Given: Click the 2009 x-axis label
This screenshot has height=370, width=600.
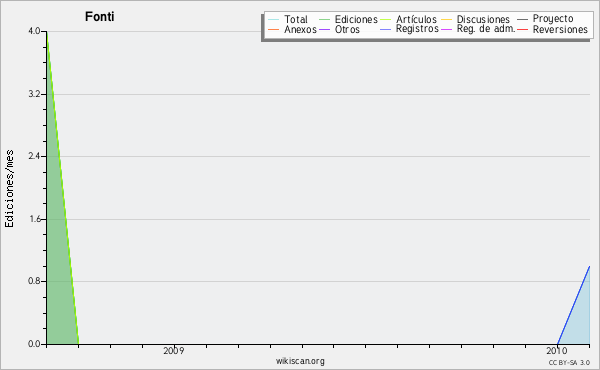Looking at the screenshot, I should [174, 350].
